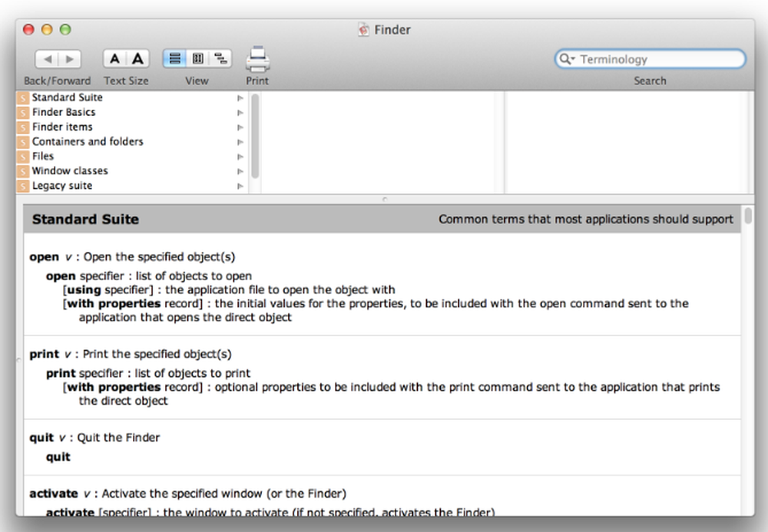Click the 'print' command entry
Viewport: 768px width, 532px height.
[44, 354]
